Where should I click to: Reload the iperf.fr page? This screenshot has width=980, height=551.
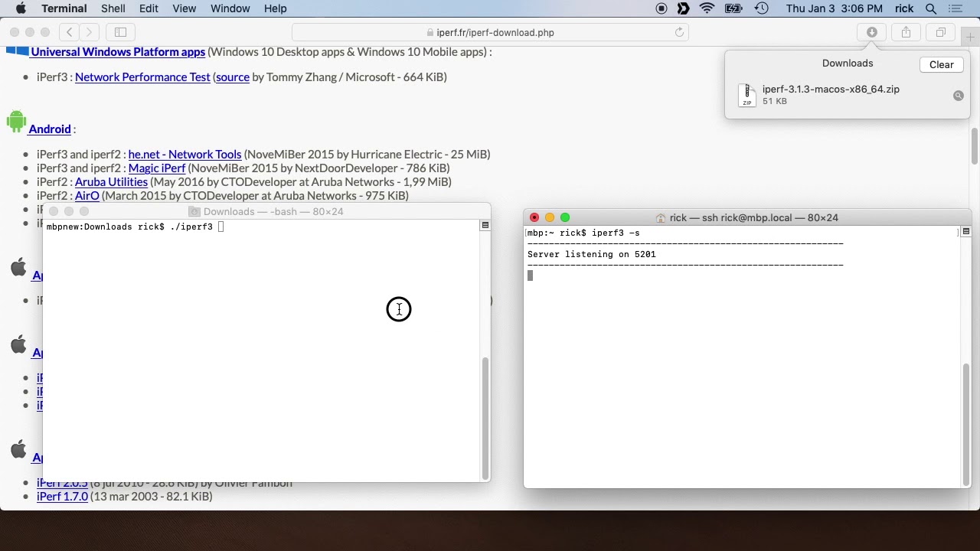(679, 32)
